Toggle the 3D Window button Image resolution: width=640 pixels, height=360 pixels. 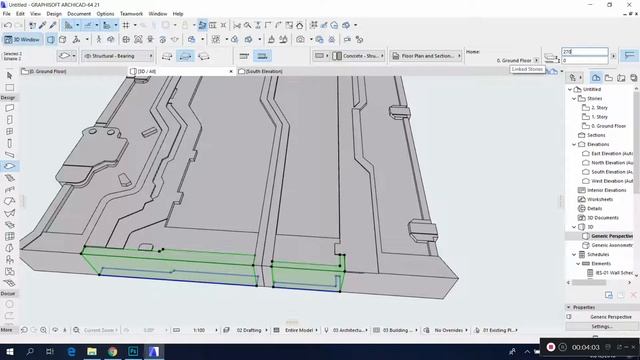pyautogui.click(x=22, y=40)
